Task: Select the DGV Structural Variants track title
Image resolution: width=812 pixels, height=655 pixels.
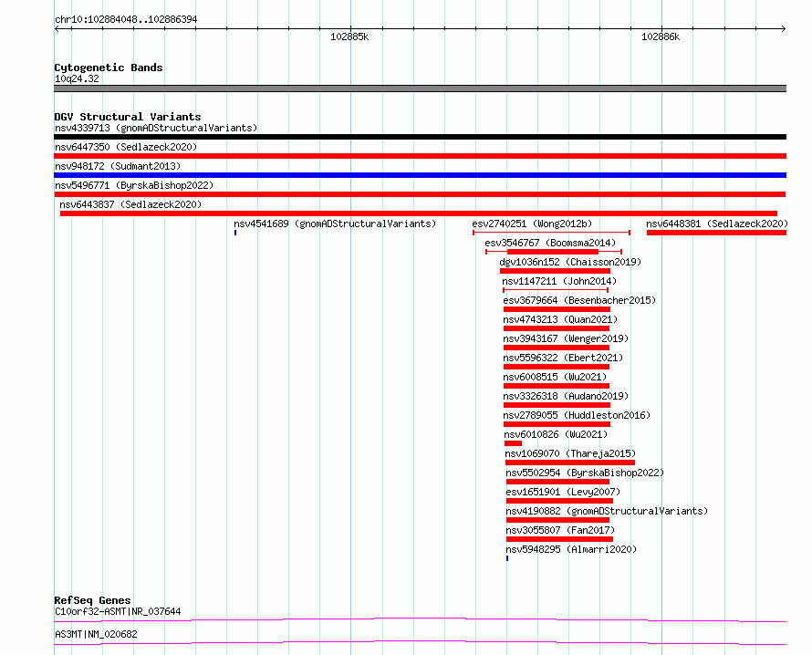Action: pos(128,117)
